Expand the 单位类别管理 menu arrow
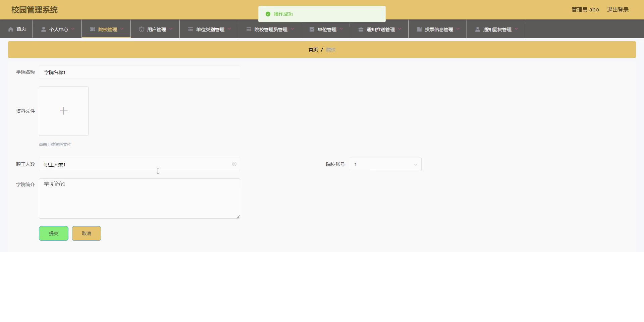 (x=229, y=29)
